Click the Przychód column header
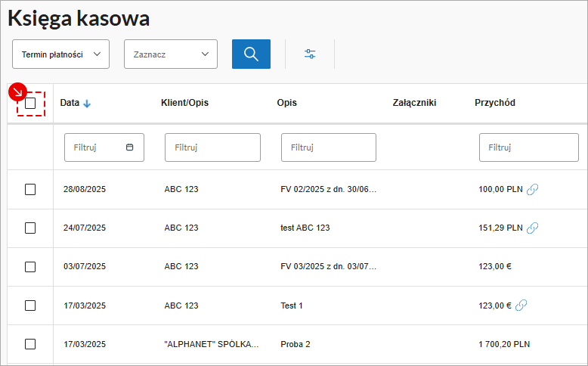This screenshot has height=366, width=588. point(495,103)
